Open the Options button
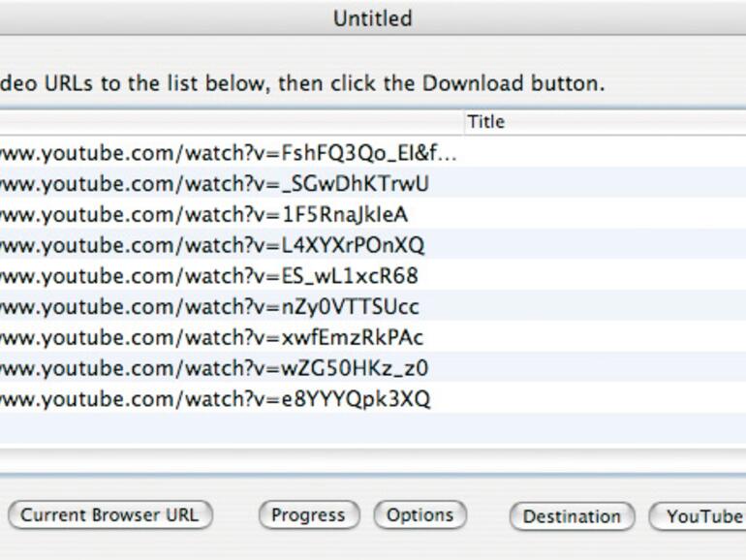Screen dimensions: 746x560 tap(420, 515)
